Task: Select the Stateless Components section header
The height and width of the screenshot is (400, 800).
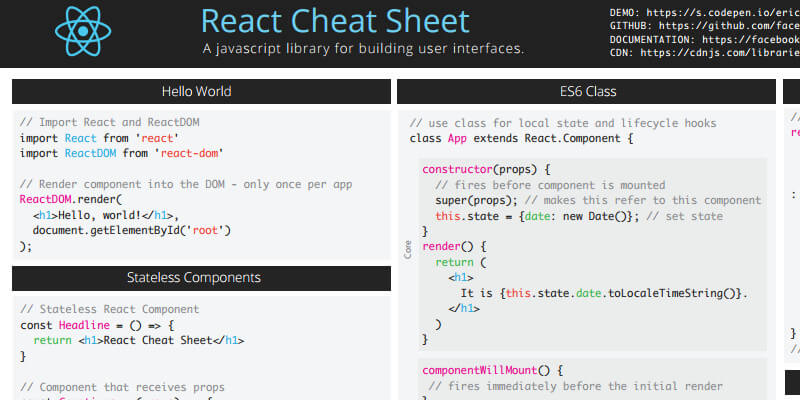Action: [200, 277]
